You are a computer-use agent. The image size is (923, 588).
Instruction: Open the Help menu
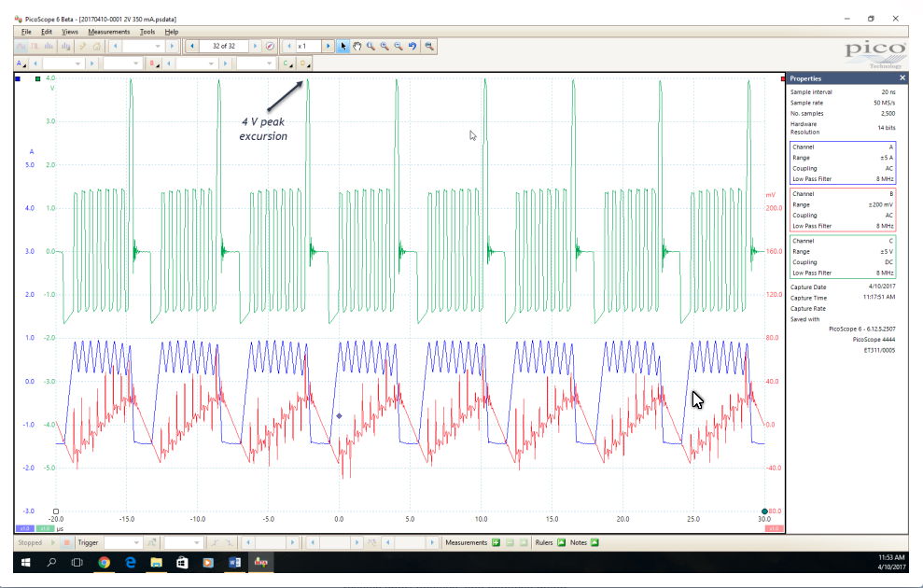[x=172, y=32]
